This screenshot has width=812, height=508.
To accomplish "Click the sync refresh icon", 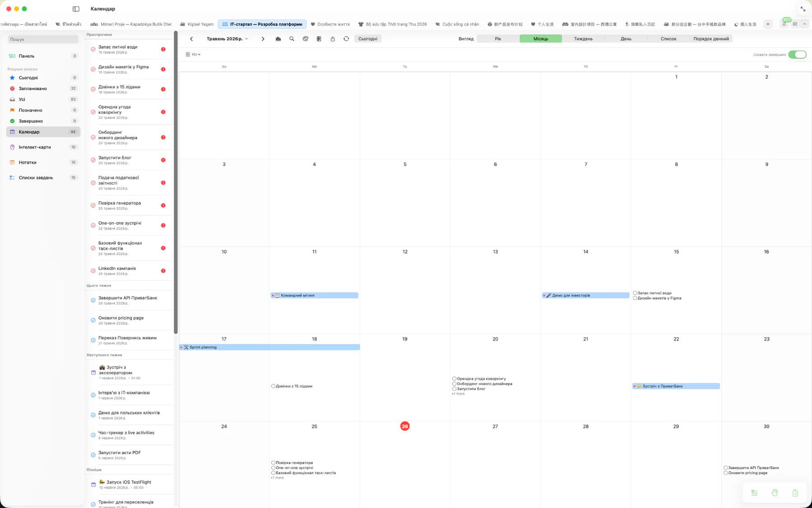I will click(x=346, y=39).
